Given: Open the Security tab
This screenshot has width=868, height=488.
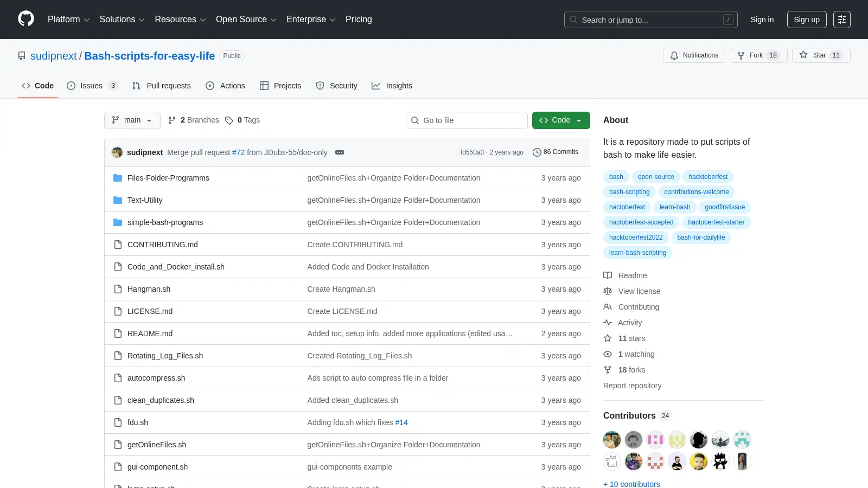Looking at the screenshot, I should [337, 86].
